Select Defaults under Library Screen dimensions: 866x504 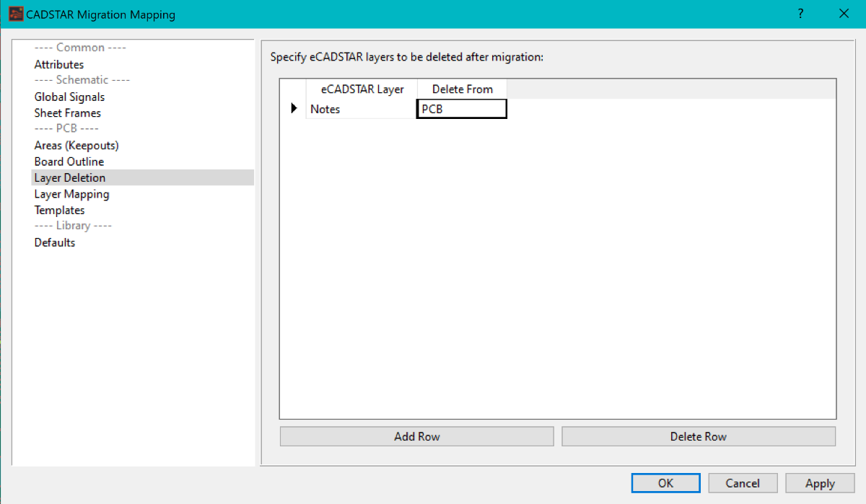tap(55, 242)
